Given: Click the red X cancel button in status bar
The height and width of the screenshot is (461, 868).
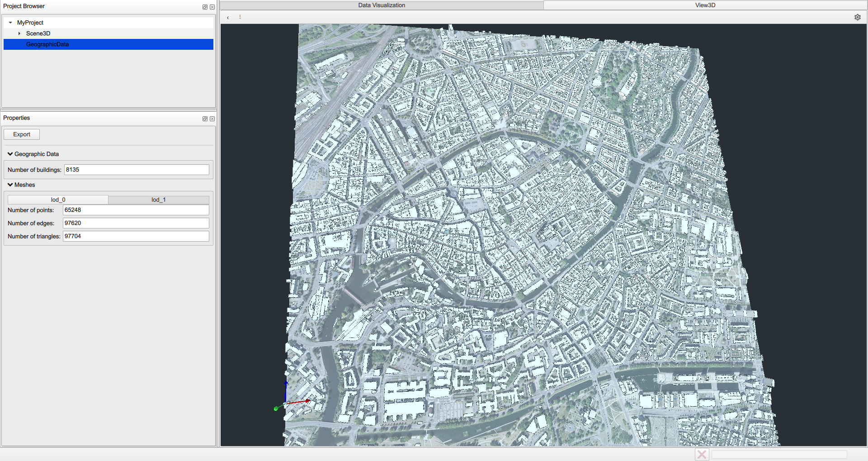Looking at the screenshot, I should [x=702, y=454].
